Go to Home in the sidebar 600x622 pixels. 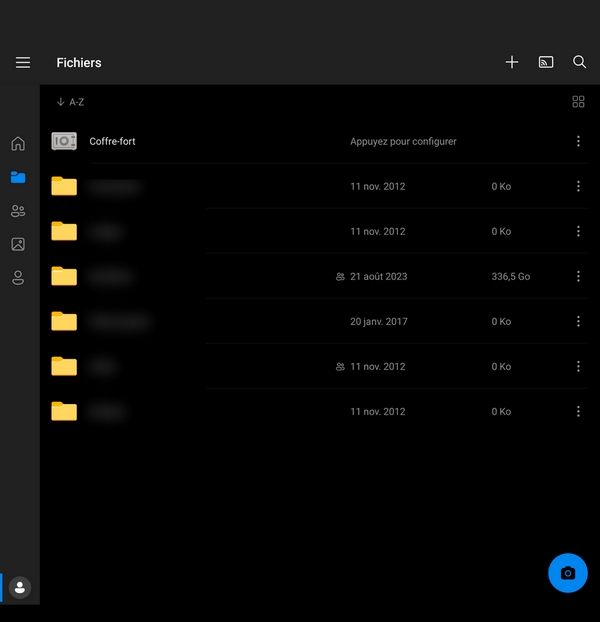[x=18, y=143]
